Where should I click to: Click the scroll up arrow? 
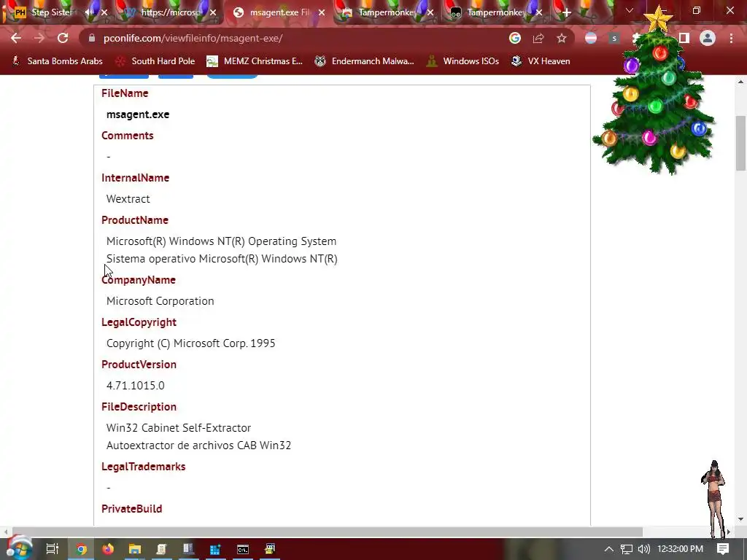point(741,82)
